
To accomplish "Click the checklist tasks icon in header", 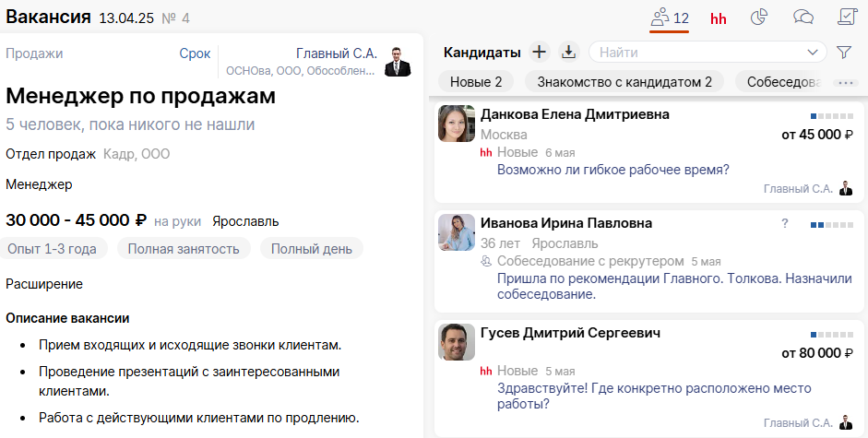I will point(847,18).
